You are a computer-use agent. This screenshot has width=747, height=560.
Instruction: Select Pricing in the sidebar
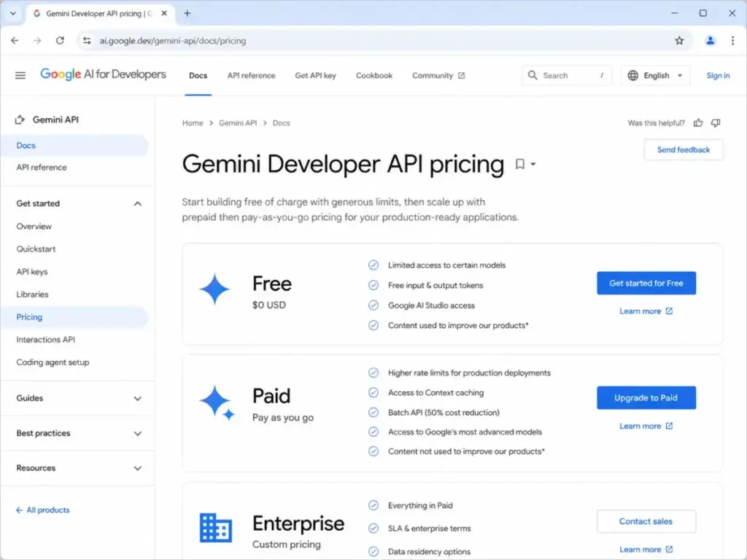pyautogui.click(x=74, y=317)
